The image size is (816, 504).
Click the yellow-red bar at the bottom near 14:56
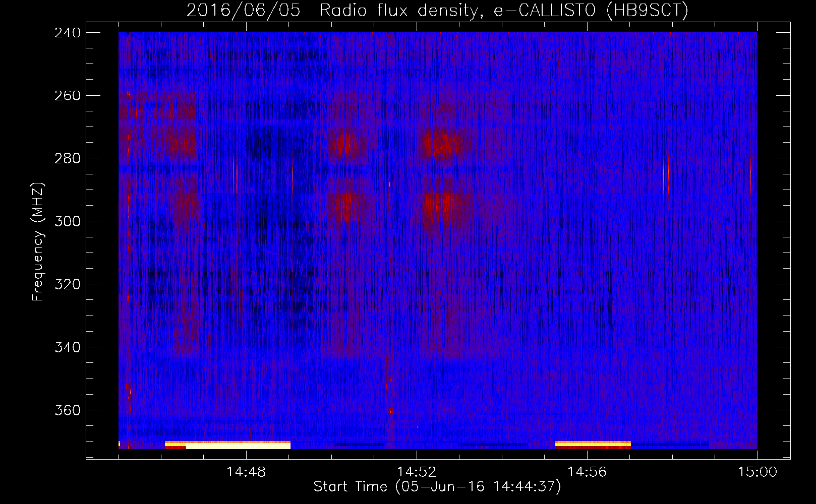pyautogui.click(x=593, y=445)
